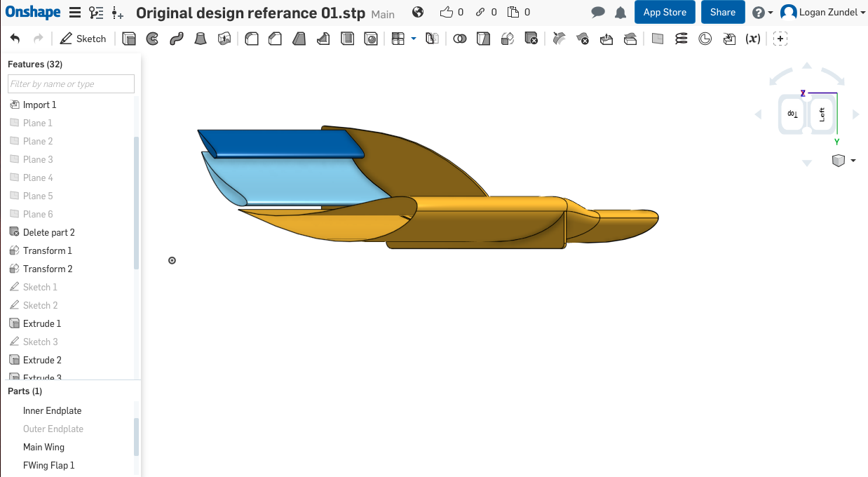
Task: Start a new Sketch
Action: [x=83, y=39]
